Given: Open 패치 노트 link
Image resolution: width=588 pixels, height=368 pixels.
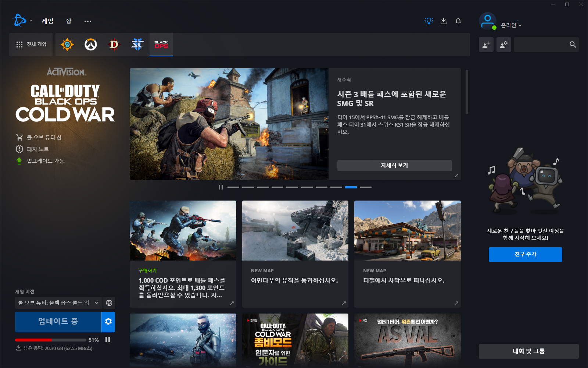Looking at the screenshot, I should [37, 149].
